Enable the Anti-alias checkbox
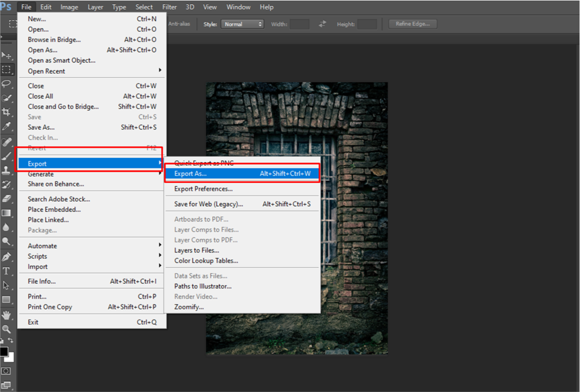 coord(178,24)
